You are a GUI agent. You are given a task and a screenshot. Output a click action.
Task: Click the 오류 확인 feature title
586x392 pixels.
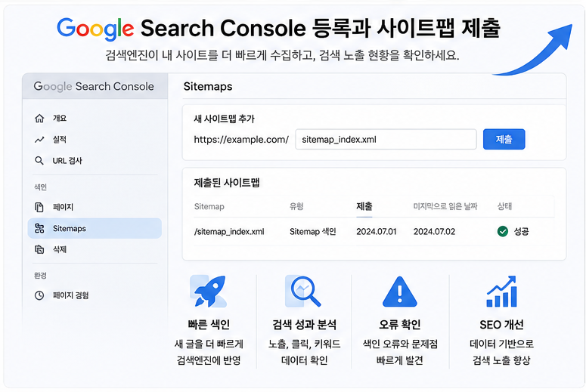399,325
